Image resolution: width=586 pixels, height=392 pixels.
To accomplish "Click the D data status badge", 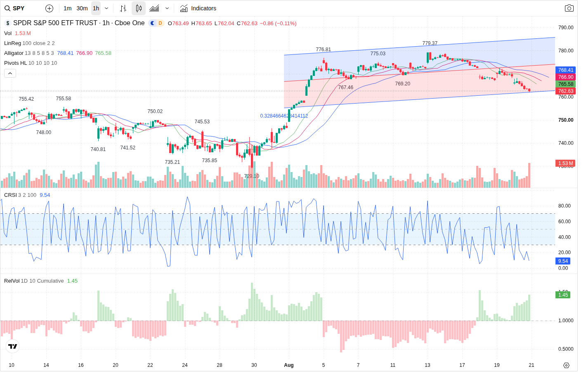I will (x=160, y=23).
